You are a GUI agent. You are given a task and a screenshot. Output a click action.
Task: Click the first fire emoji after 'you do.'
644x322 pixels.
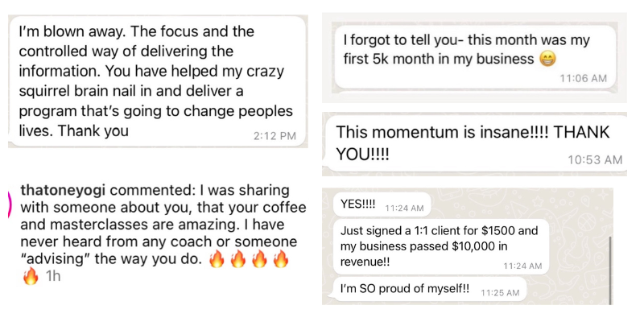pyautogui.click(x=216, y=259)
